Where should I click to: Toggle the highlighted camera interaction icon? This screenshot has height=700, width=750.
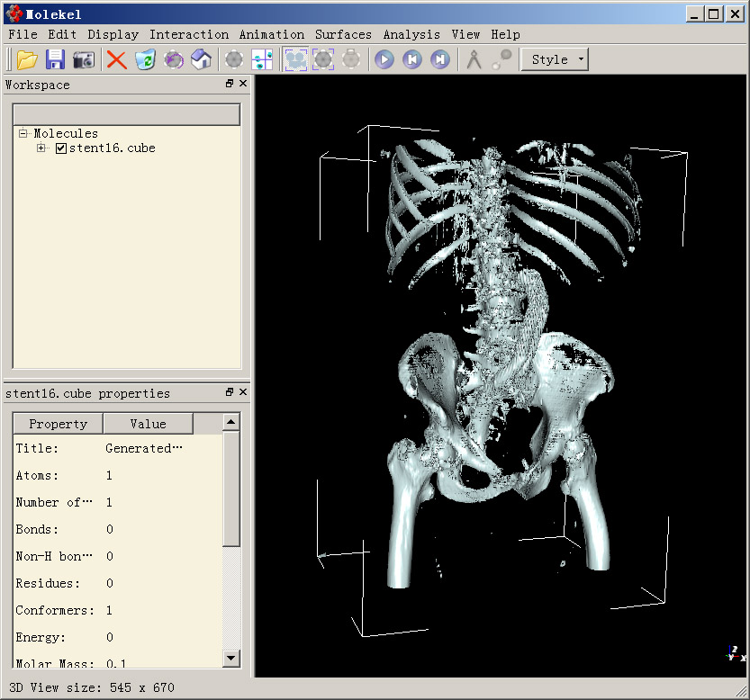pos(295,59)
